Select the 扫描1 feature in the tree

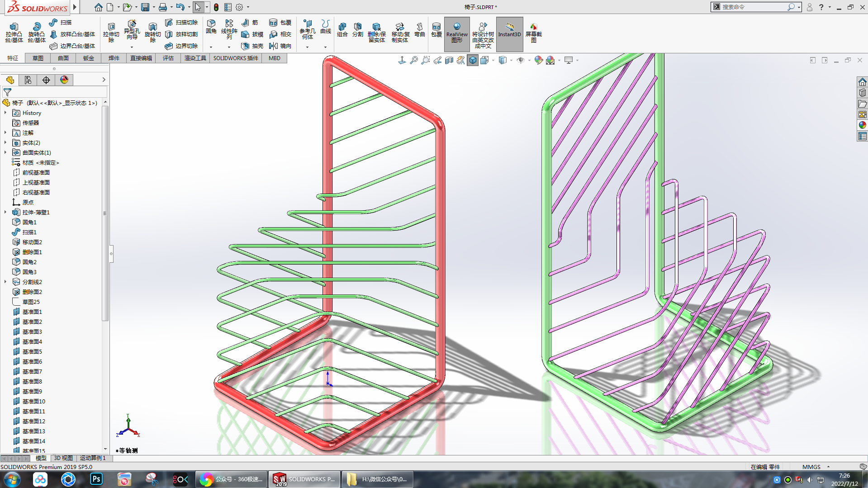coord(29,232)
